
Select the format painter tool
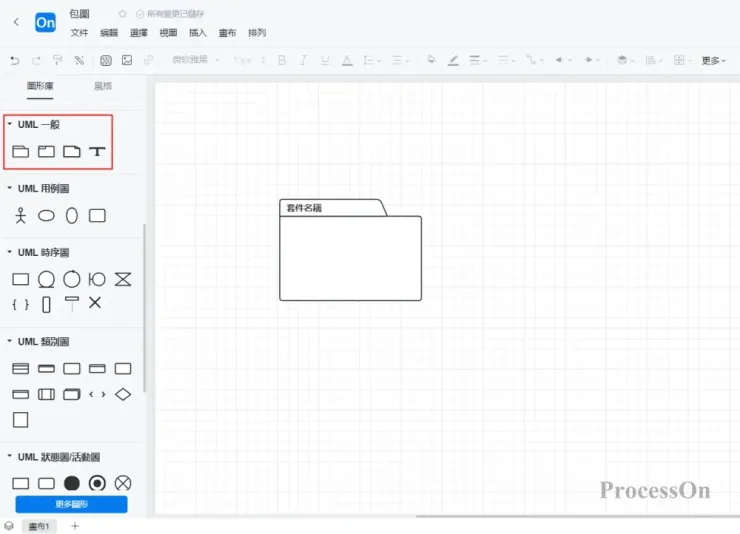click(58, 60)
